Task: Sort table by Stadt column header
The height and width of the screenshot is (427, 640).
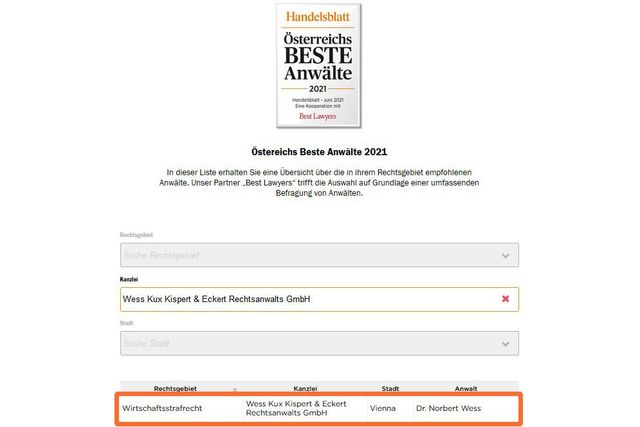Action: pos(390,389)
